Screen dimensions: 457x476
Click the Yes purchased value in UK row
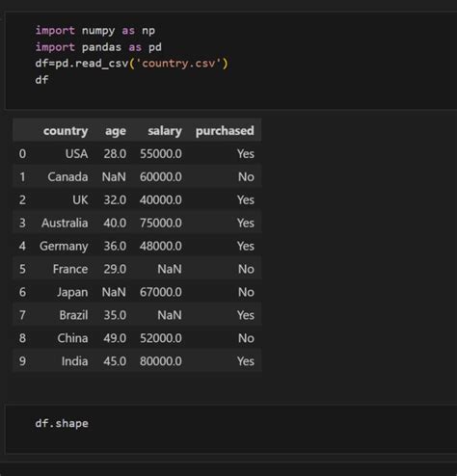click(x=246, y=200)
